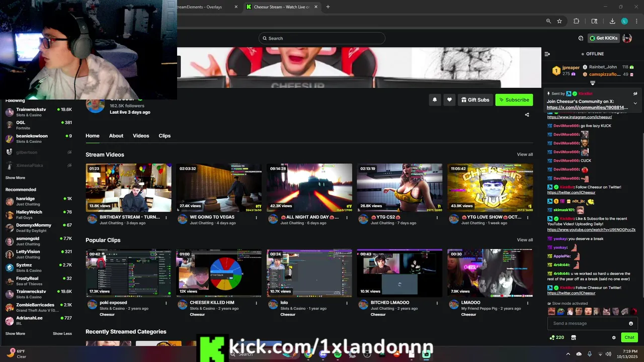Click the microphone tray icon
644x362 pixels.
point(590,354)
